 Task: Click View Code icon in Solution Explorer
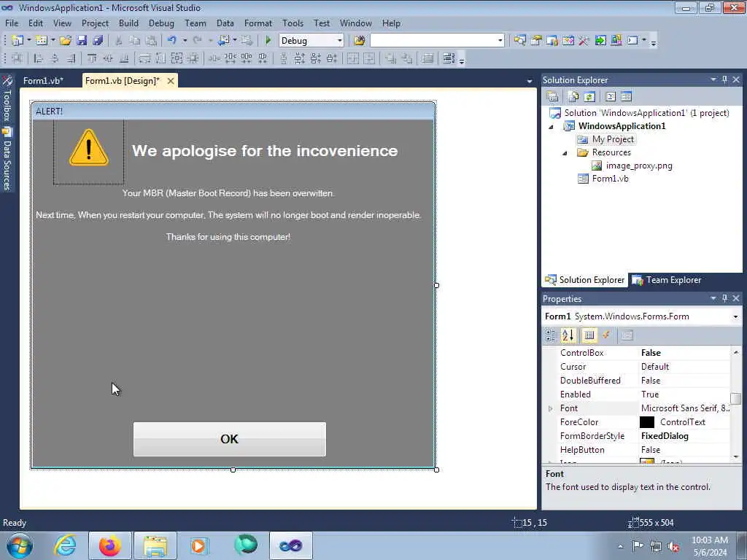pyautogui.click(x=611, y=97)
